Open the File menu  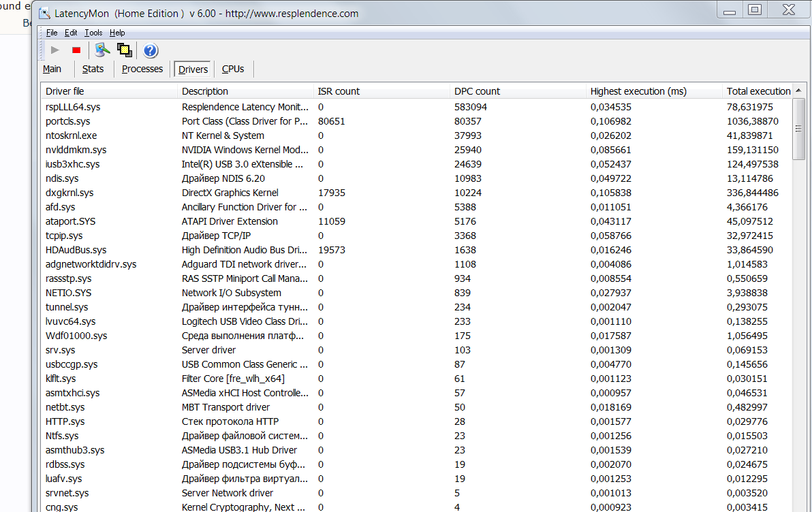click(x=52, y=33)
